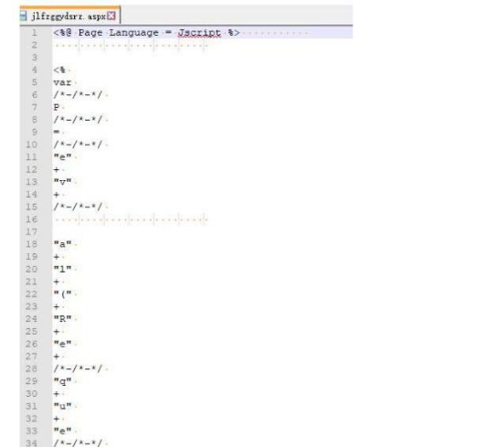
Task: Click the word Language on line 1
Action: (x=133, y=33)
